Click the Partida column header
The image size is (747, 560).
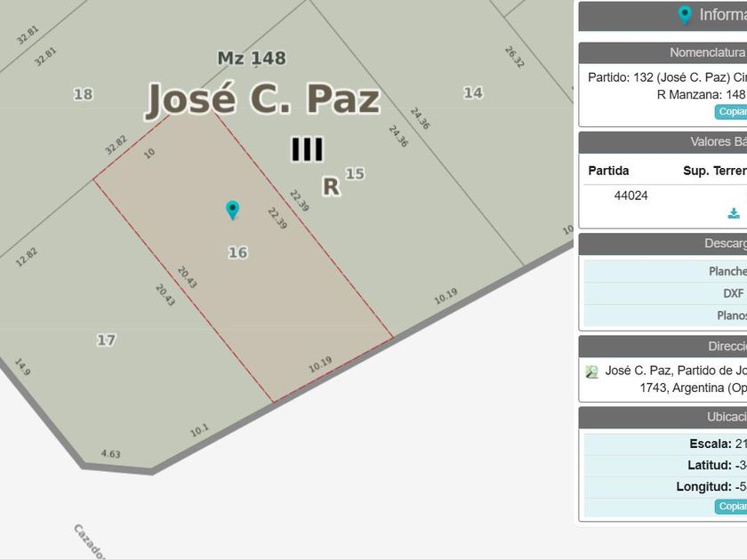coord(608,171)
